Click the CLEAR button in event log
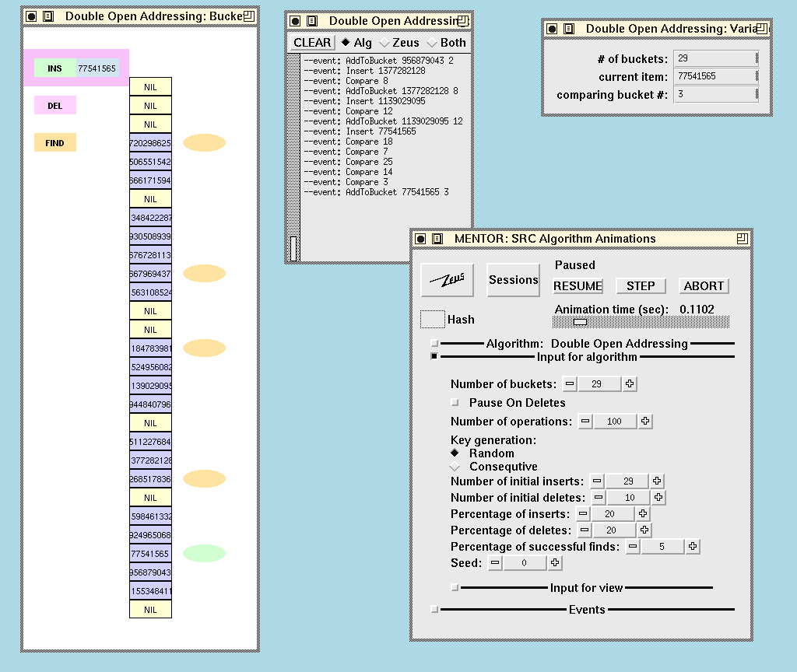Viewport: 797px width, 672px height. click(x=312, y=43)
